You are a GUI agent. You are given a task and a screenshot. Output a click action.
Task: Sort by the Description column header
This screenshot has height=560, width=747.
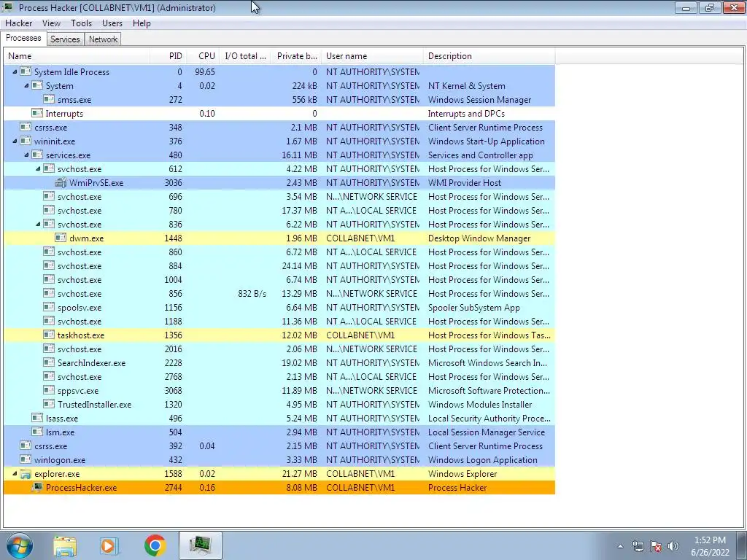489,56
